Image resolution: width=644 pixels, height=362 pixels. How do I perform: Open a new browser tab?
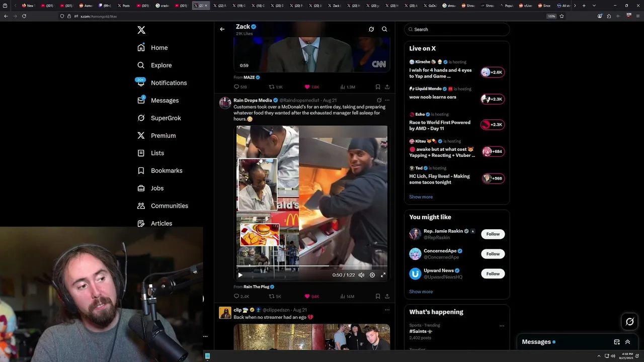click(x=584, y=6)
